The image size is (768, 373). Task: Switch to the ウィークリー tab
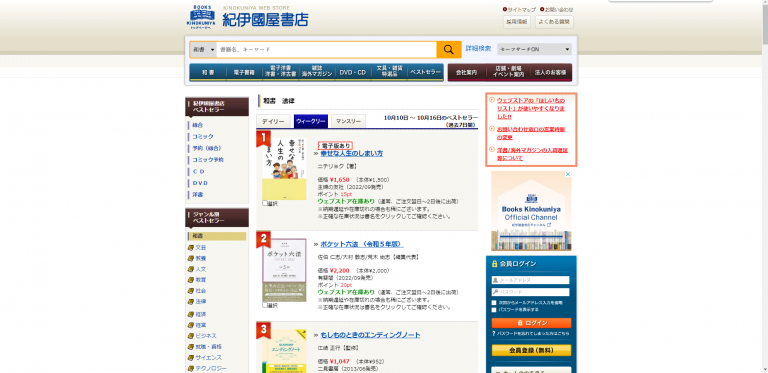311,121
